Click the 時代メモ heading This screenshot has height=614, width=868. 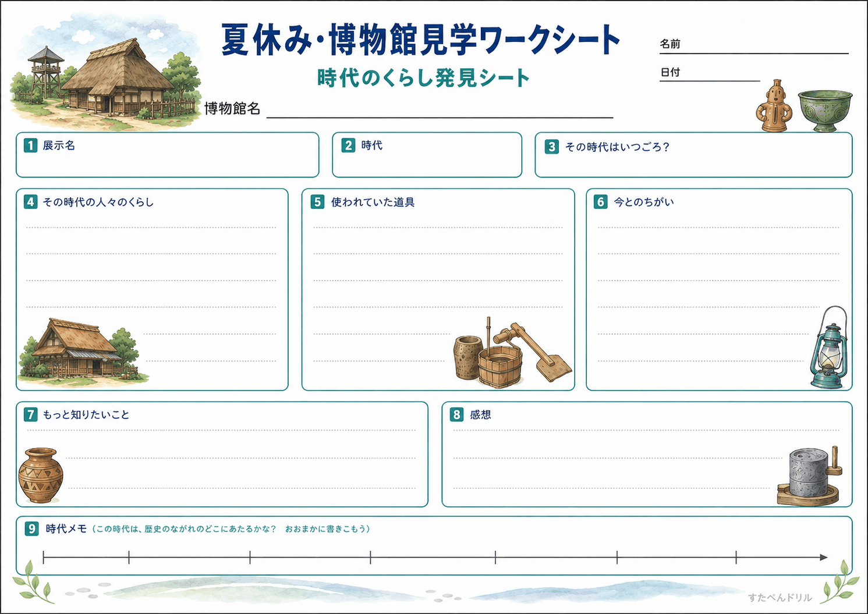tap(66, 528)
